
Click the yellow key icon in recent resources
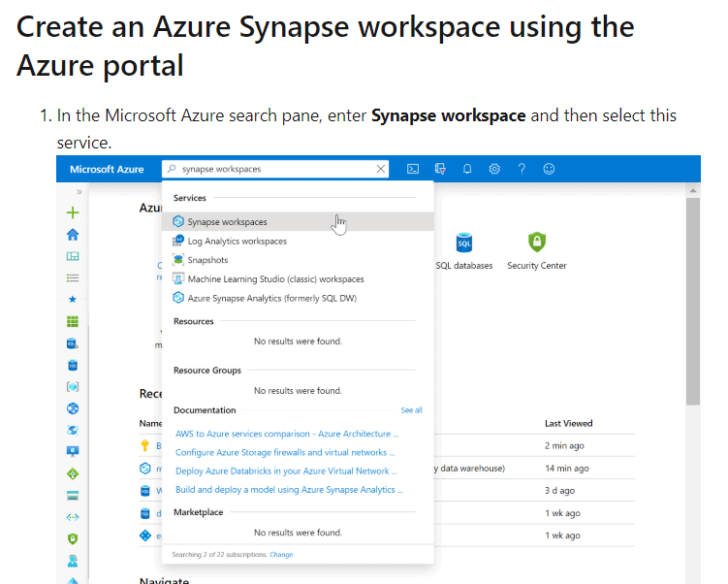[x=144, y=445]
